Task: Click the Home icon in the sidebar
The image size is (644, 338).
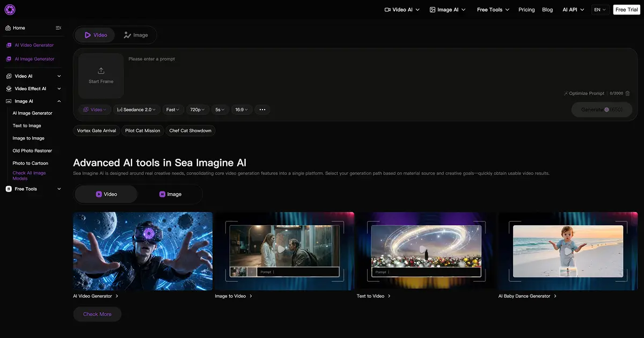Action: 8,28
